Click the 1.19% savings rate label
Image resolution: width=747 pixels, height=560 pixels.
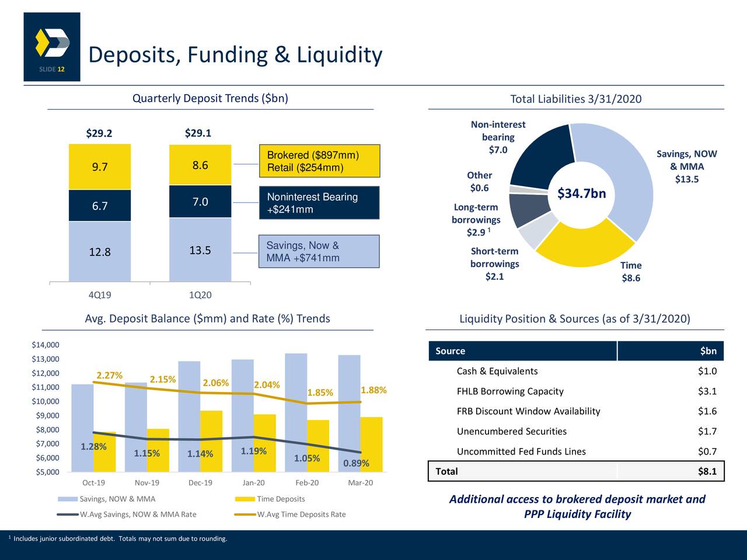tap(254, 451)
